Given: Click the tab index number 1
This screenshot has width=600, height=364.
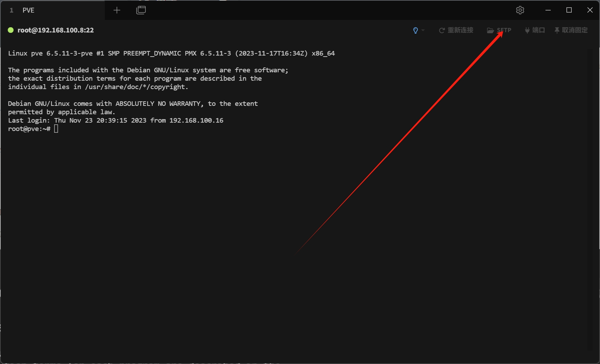Looking at the screenshot, I should (x=12, y=10).
